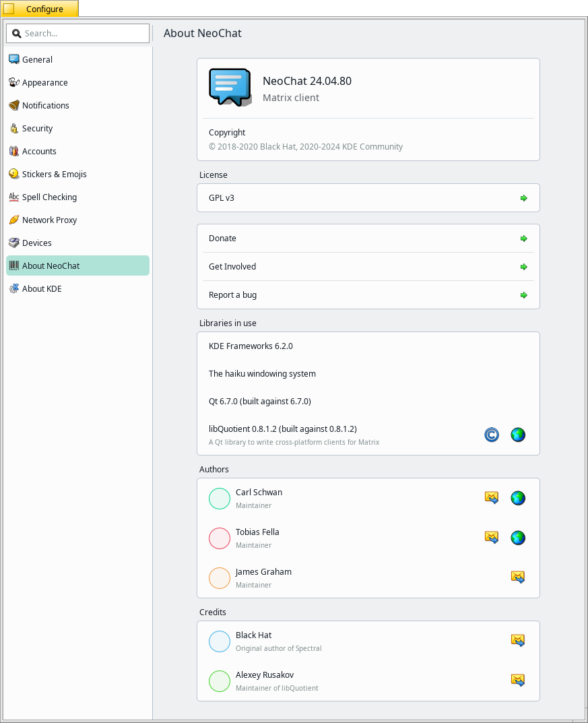Screen dimensions: 588x723
Task: Click Carl Schwan's email icon
Action: [x=492, y=498]
